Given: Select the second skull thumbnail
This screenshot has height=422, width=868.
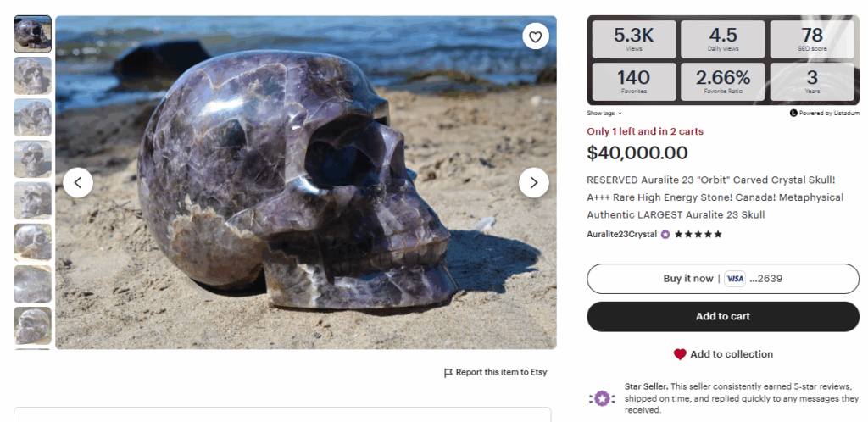Looking at the screenshot, I should (32, 76).
